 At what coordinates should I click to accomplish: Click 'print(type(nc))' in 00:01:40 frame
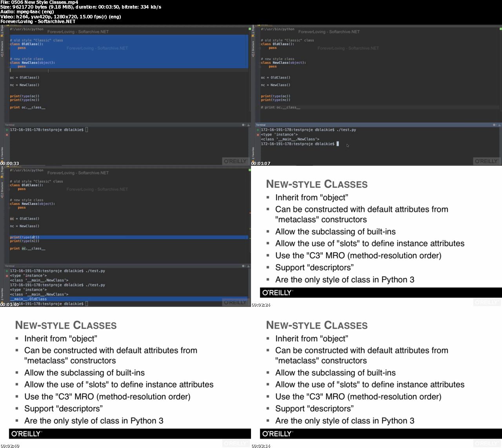pos(25,241)
